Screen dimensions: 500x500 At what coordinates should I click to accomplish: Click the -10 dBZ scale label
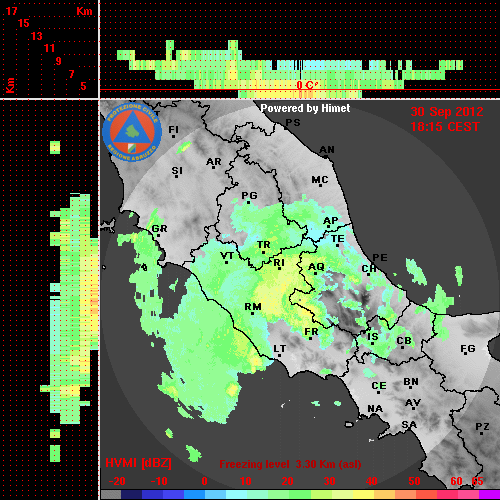click(x=159, y=481)
